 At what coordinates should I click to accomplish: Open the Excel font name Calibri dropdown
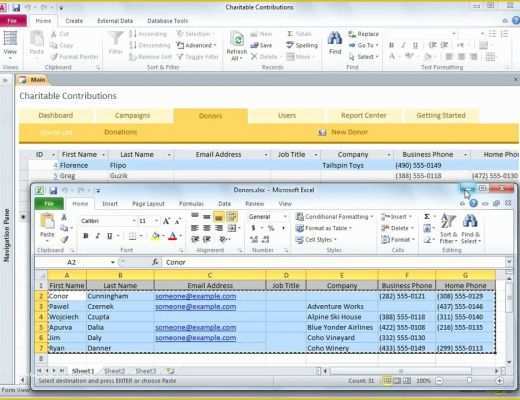134,221
